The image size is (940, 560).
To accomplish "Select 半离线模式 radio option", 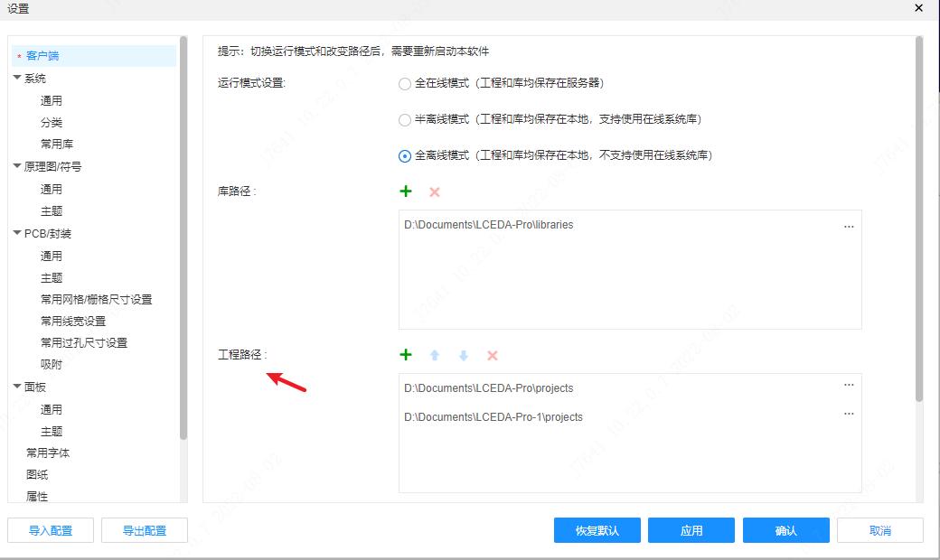I will (405, 120).
